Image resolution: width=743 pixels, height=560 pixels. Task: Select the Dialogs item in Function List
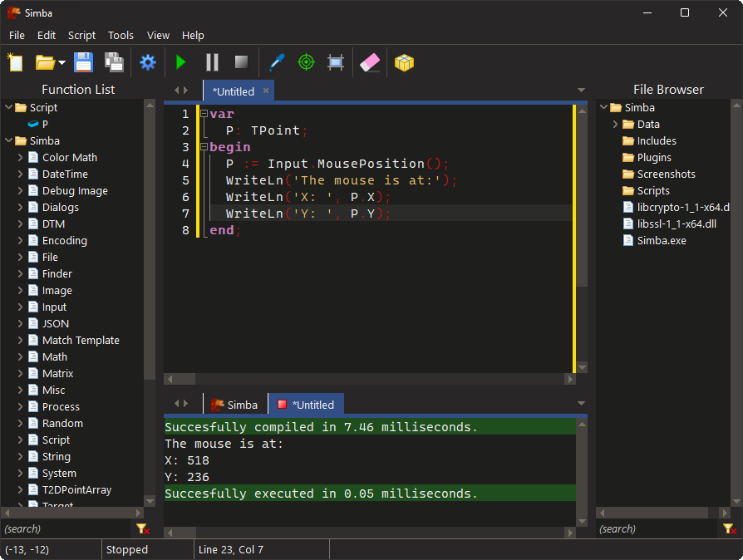(60, 208)
